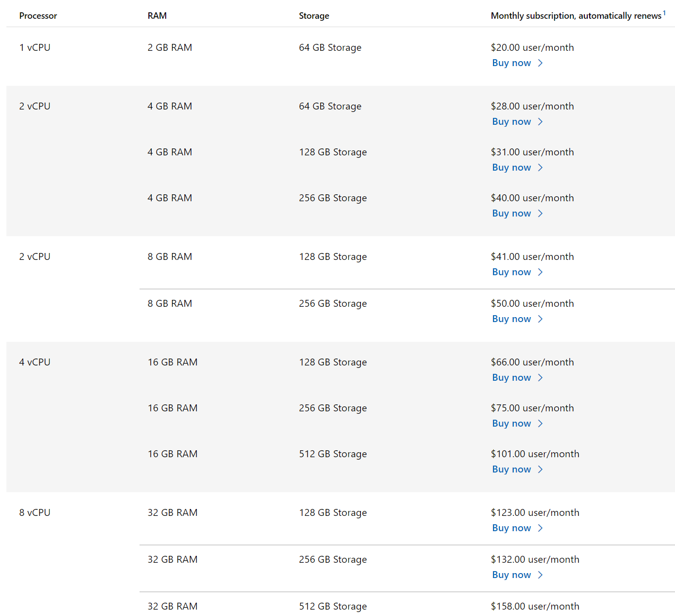This screenshot has width=675, height=616.
Task: Click chevron arrow next to $41.00 Buy now
Action: (540, 272)
